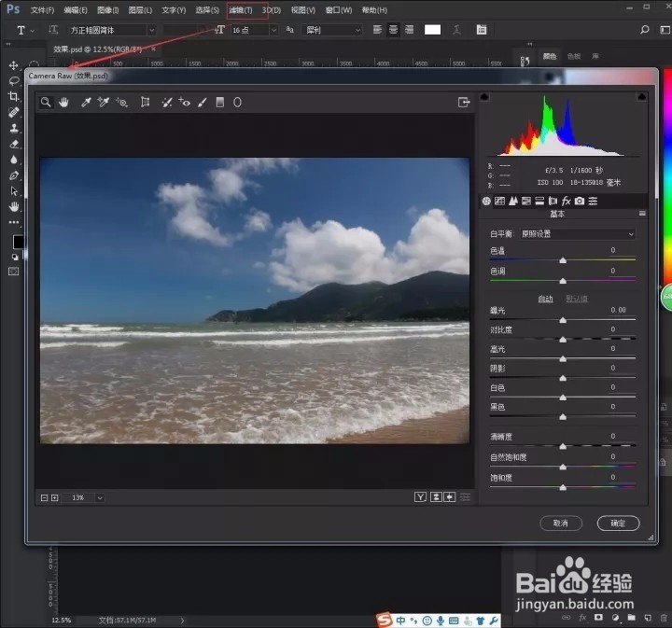This screenshot has width=672, height=628.
Task: Toggle text orientation in options bar
Action: point(53,30)
